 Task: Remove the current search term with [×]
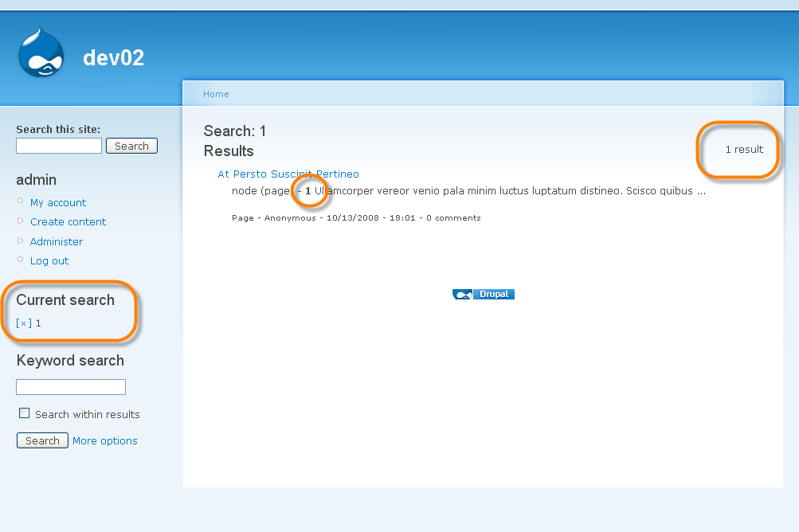point(24,323)
